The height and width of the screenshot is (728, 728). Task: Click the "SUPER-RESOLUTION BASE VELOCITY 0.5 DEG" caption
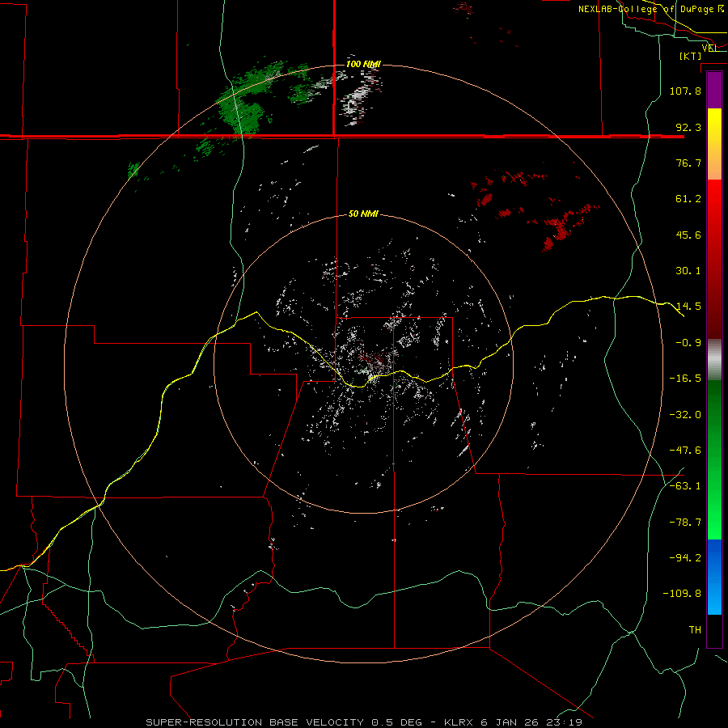click(284, 722)
